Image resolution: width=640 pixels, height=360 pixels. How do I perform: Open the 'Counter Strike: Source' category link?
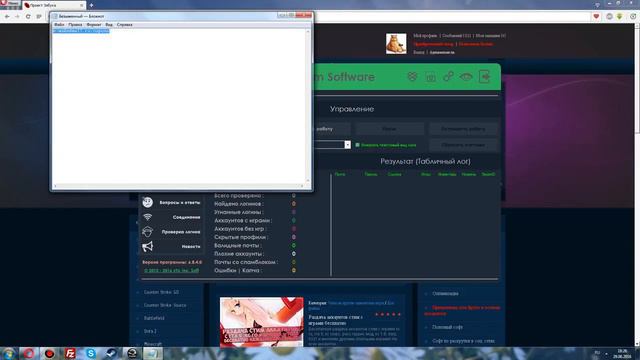(x=165, y=305)
